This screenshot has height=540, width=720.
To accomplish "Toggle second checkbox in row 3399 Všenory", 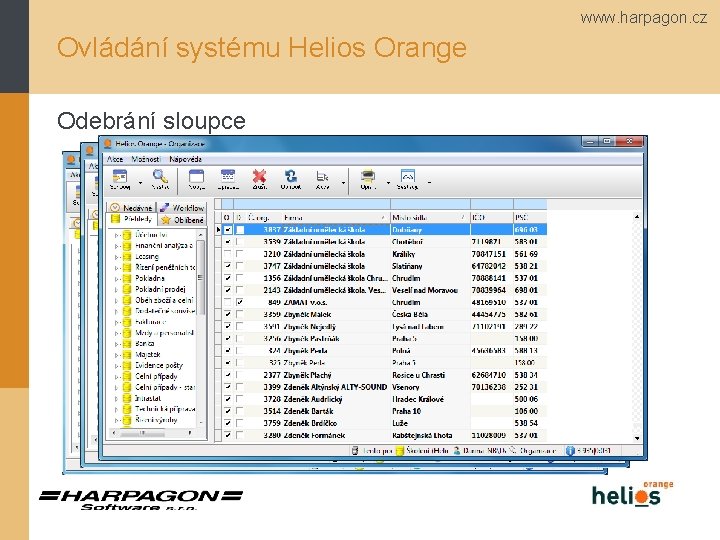I will tap(240, 387).
